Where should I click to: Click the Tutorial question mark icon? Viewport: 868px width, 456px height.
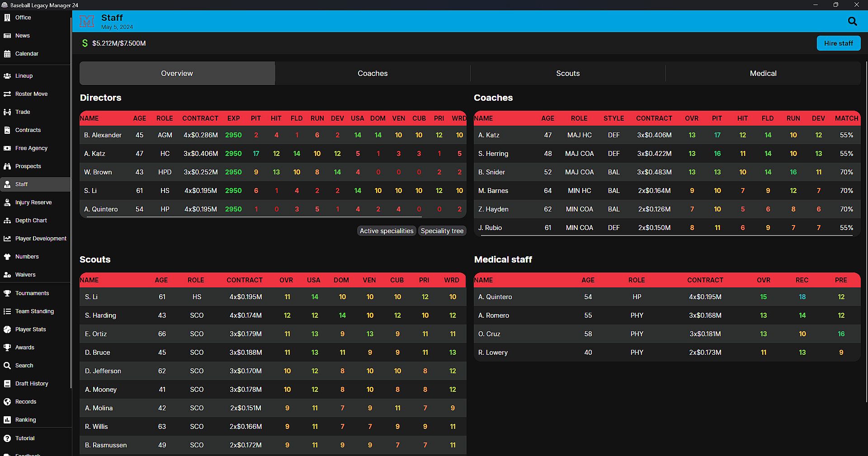[7, 438]
